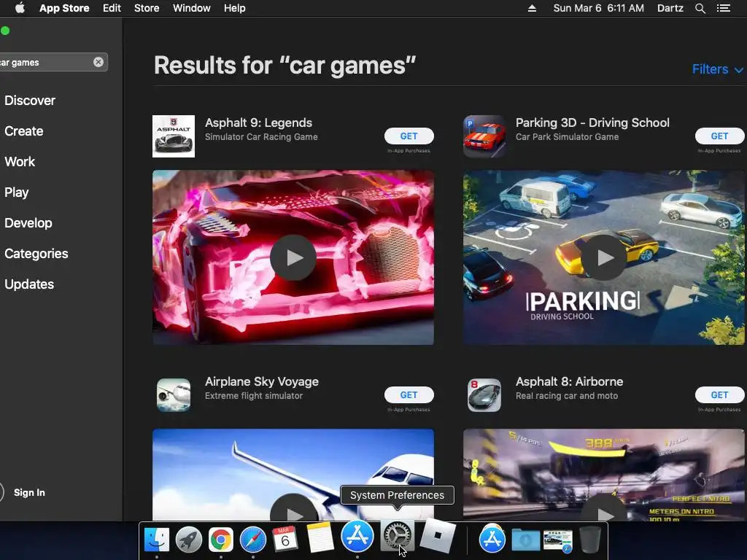Viewport: 747px width, 560px height.
Task: Open Launchpad from the Dock
Action: pos(189,539)
